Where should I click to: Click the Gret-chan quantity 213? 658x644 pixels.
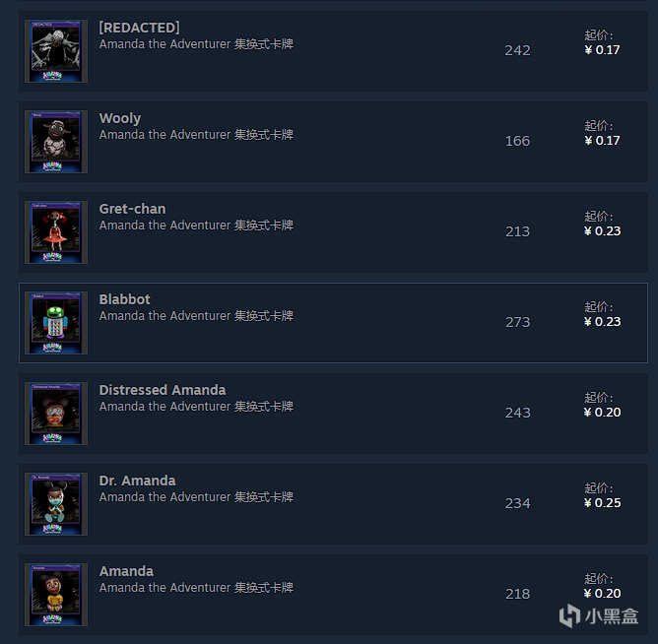(518, 231)
